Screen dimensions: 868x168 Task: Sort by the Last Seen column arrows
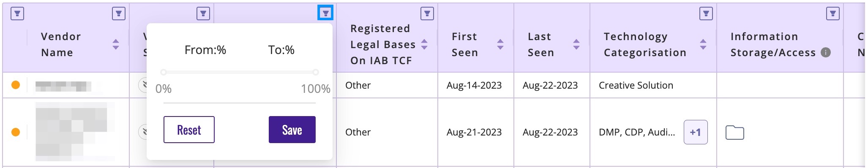pos(576,44)
